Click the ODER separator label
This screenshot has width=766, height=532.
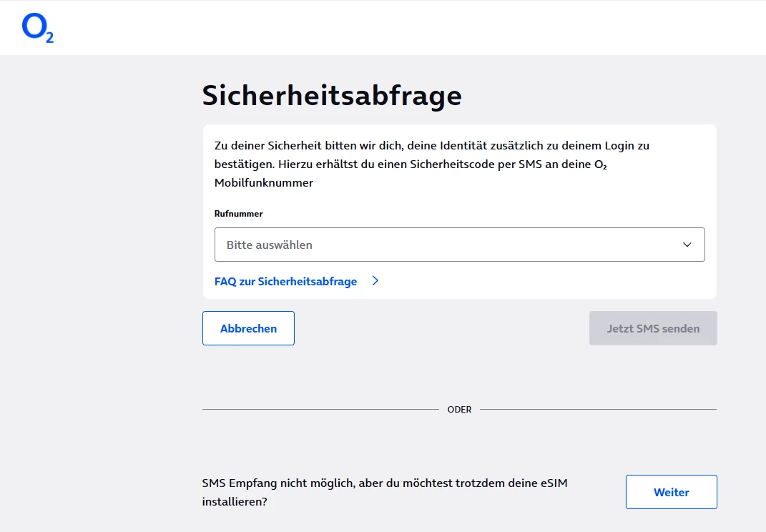tap(459, 410)
